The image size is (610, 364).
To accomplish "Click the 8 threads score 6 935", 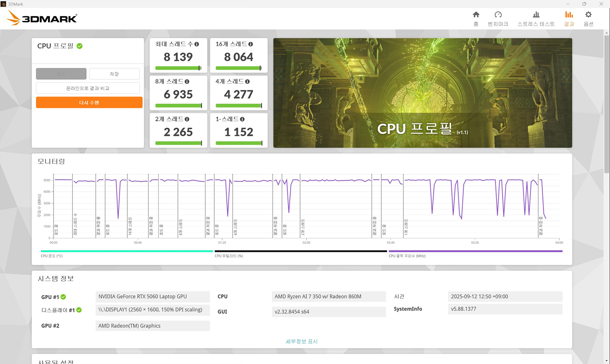I will pyautogui.click(x=178, y=95).
